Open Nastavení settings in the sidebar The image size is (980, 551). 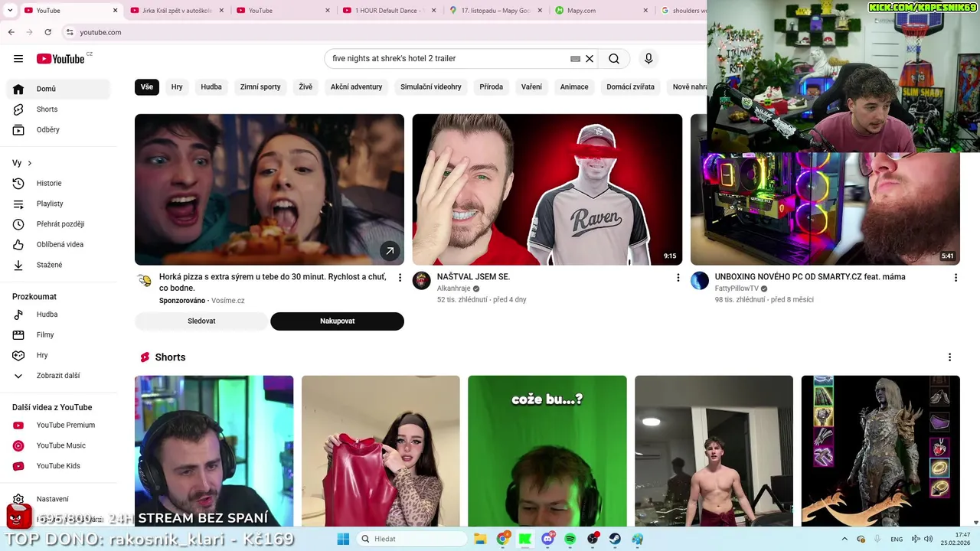click(58, 499)
